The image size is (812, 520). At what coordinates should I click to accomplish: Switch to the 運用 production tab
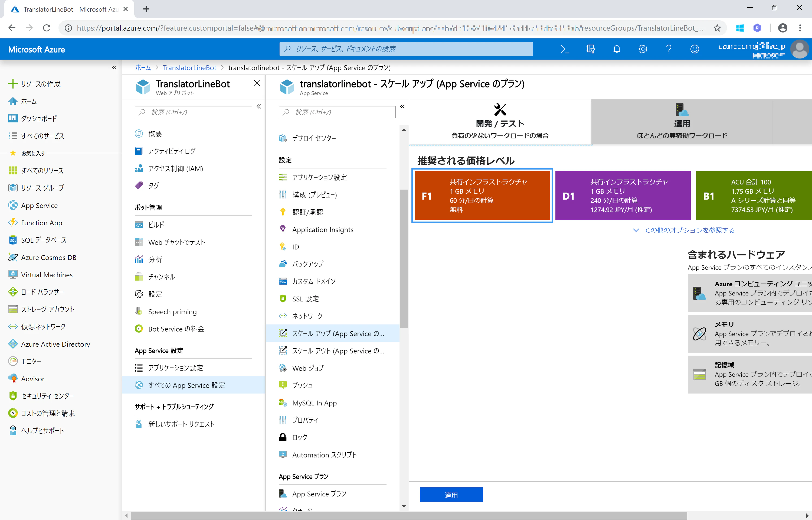pos(682,122)
